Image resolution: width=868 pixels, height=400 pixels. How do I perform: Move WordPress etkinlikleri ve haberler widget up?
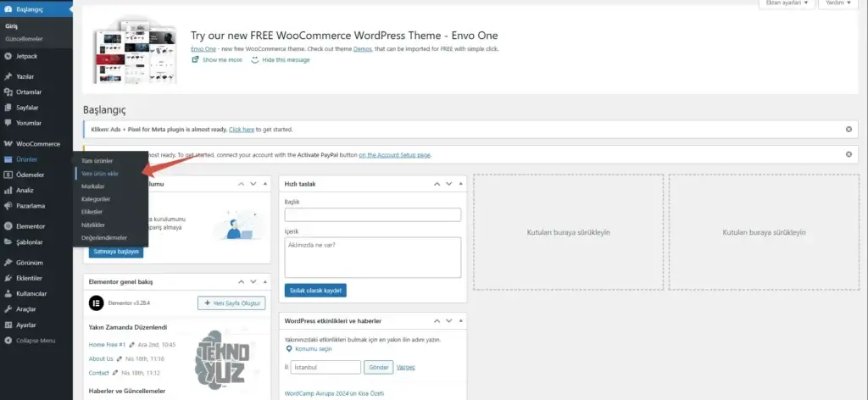coord(437,321)
